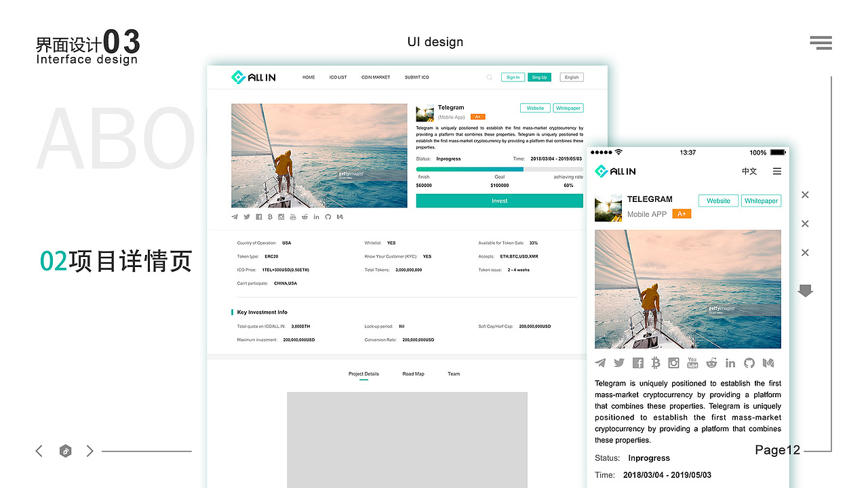The height and width of the screenshot is (488, 868).
Task: Tap Telegram icon in mobile mockup
Action: click(601, 363)
